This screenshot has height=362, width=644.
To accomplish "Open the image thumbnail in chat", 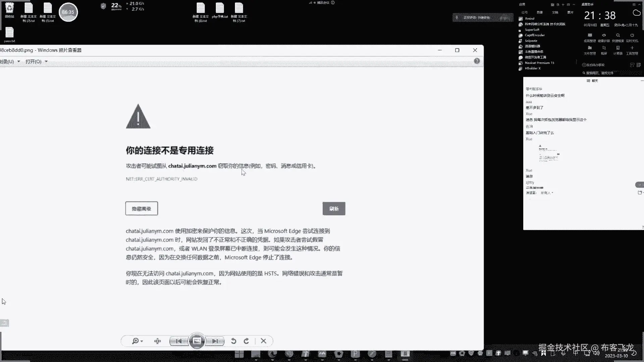I will coord(549,154).
